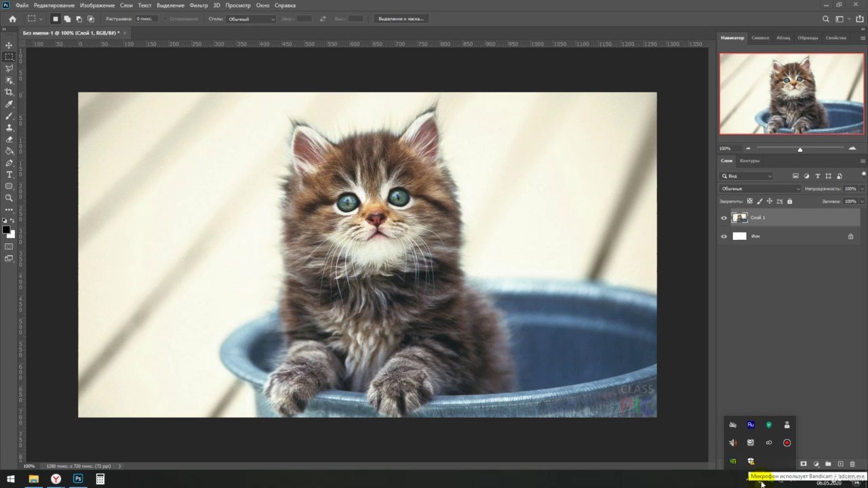Open the Редактирование menu

point(54,5)
